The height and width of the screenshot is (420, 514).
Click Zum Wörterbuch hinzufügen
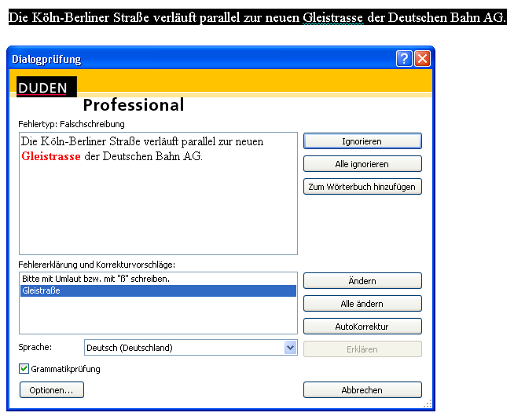pyautogui.click(x=362, y=187)
